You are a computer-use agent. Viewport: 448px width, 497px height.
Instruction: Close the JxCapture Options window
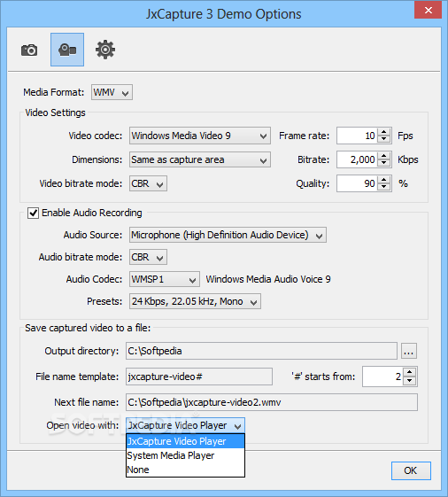[428, 10]
